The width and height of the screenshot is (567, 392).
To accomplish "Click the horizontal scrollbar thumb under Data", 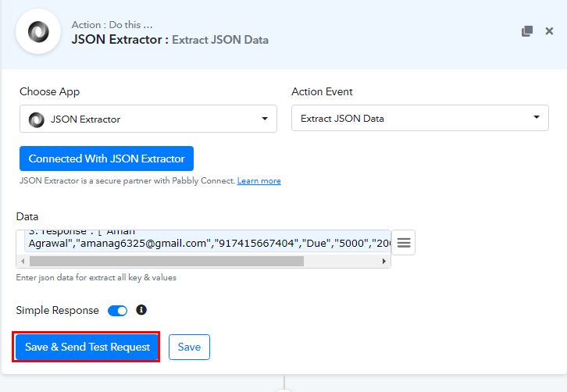I will coord(166,261).
